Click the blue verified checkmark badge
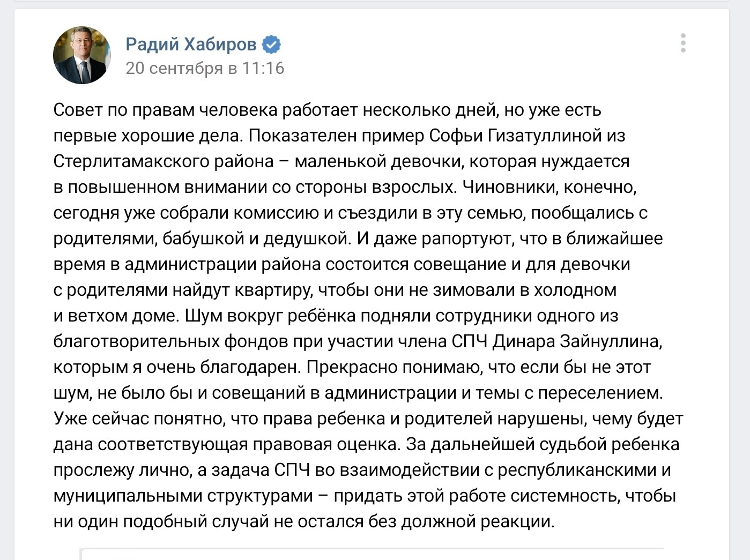Screen dimensions: 750x560 coord(271,44)
